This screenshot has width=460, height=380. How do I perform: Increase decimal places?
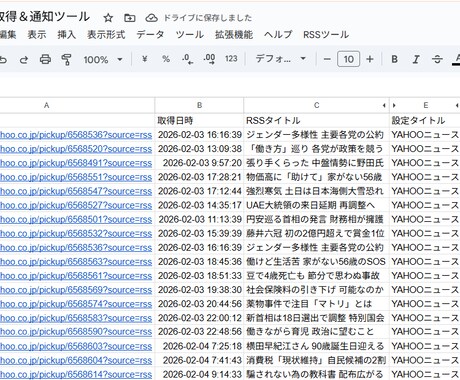pos(209,59)
